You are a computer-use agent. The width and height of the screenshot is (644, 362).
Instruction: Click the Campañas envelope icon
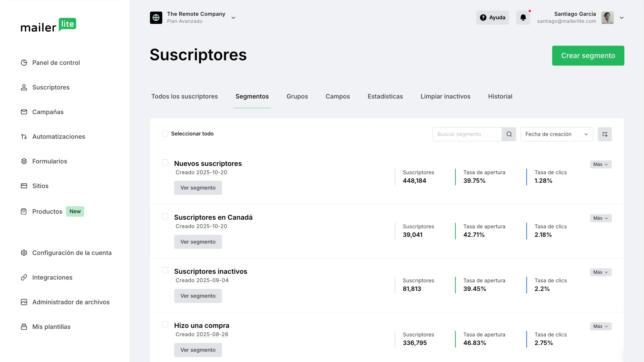coord(24,112)
